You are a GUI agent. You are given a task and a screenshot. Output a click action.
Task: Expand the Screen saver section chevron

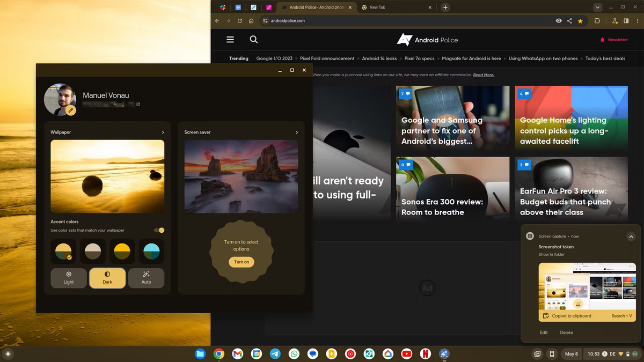pos(297,132)
